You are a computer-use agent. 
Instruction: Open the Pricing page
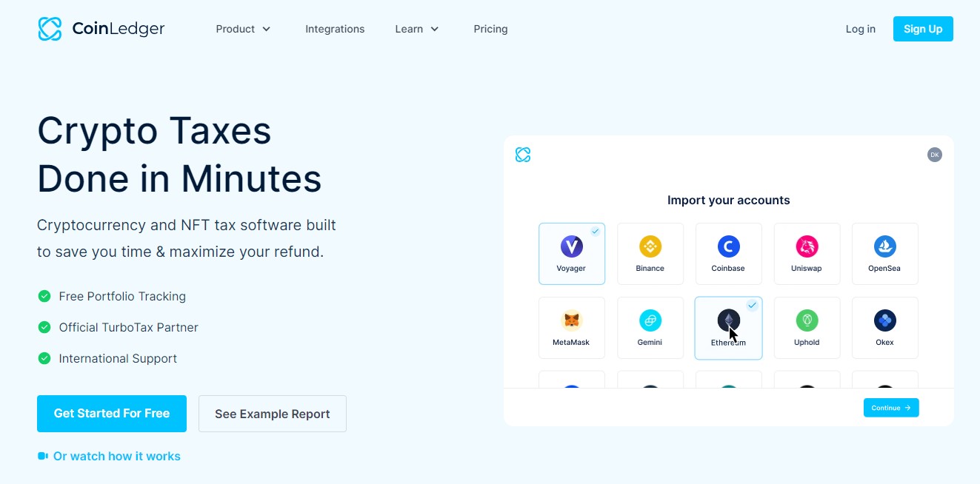(490, 29)
